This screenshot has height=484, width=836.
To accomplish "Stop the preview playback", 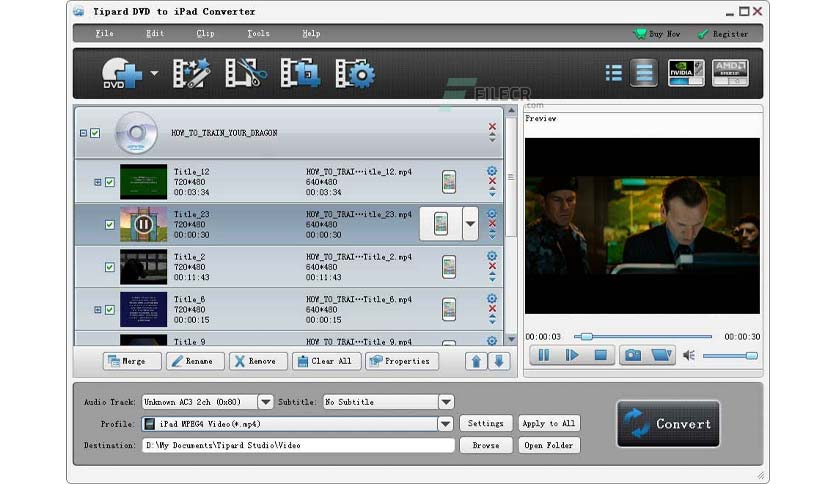I will coord(600,355).
